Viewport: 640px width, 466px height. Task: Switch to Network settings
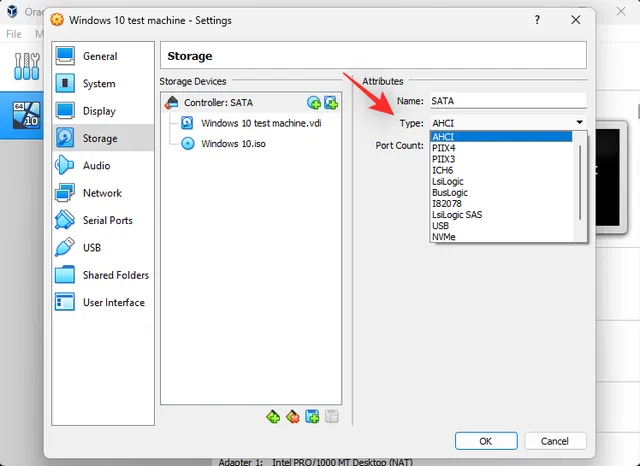tap(102, 193)
